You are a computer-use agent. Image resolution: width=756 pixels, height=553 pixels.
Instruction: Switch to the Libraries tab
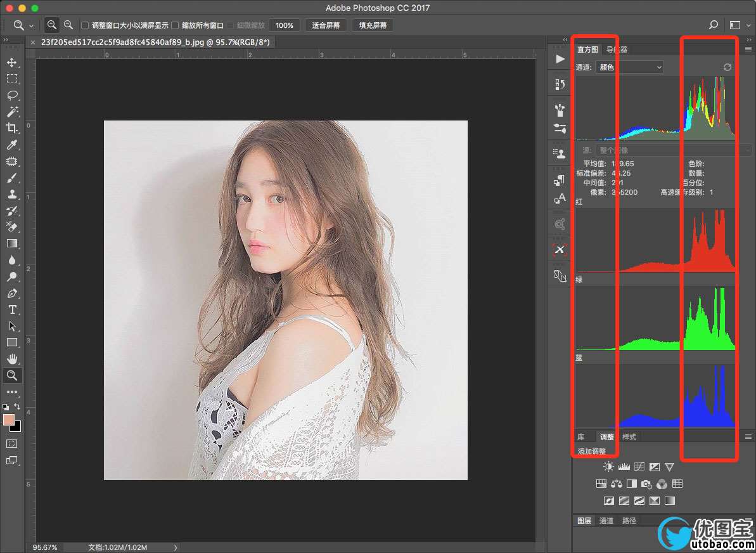(x=581, y=437)
